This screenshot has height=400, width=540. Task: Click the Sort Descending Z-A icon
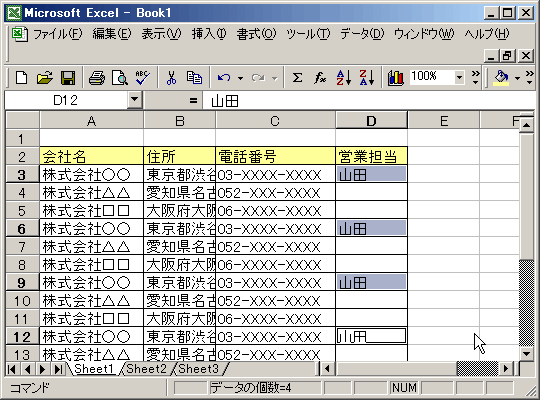366,78
